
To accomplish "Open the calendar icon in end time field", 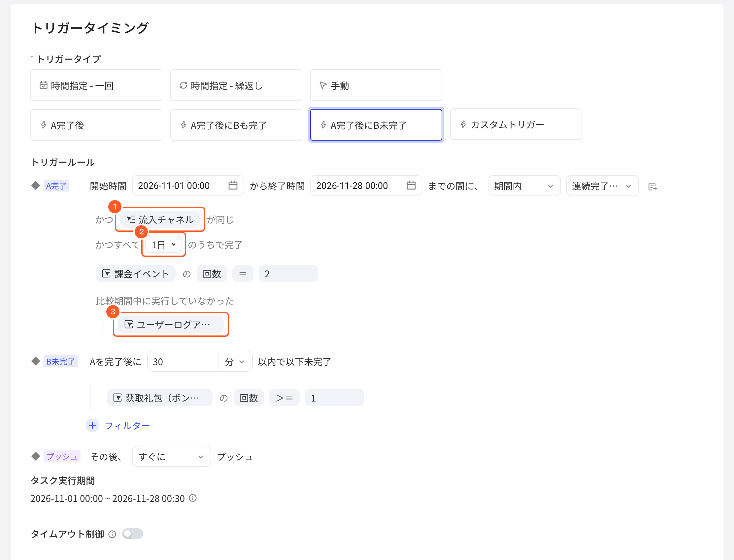I will point(411,185).
